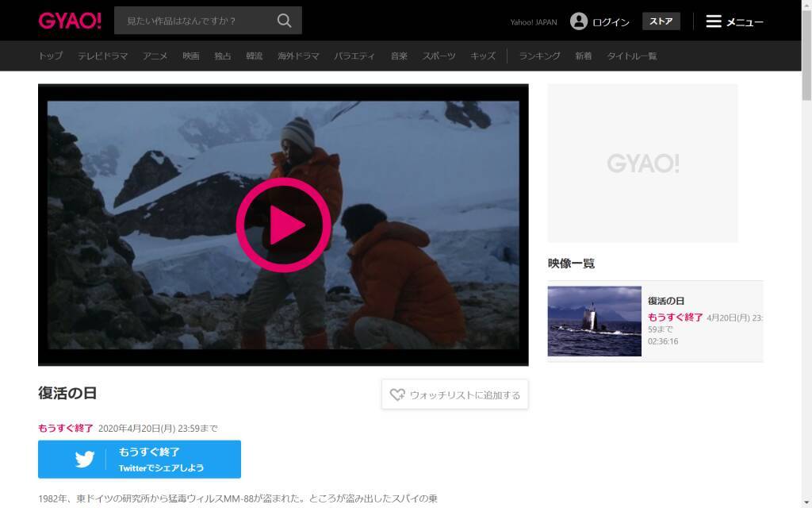Click ウォッチリストに追加する button

(454, 394)
